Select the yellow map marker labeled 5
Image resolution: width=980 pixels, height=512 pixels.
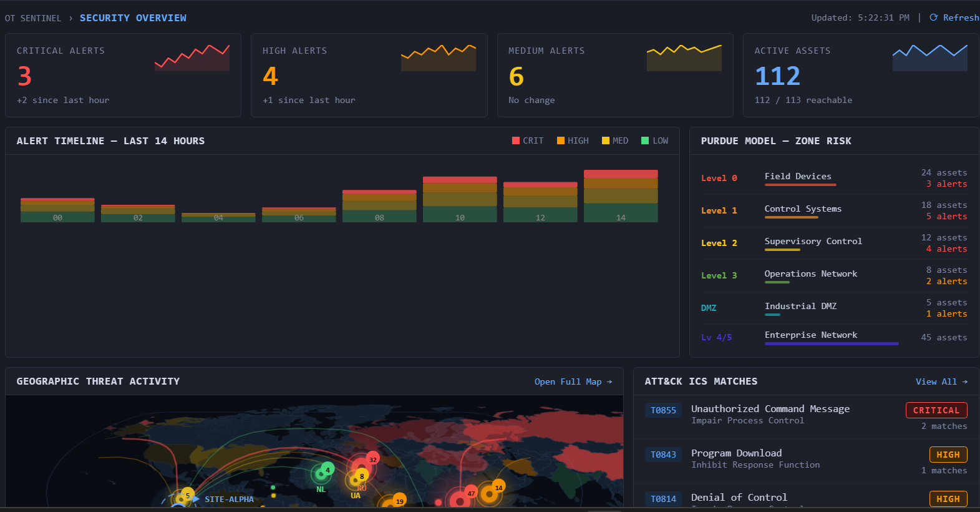click(x=187, y=496)
